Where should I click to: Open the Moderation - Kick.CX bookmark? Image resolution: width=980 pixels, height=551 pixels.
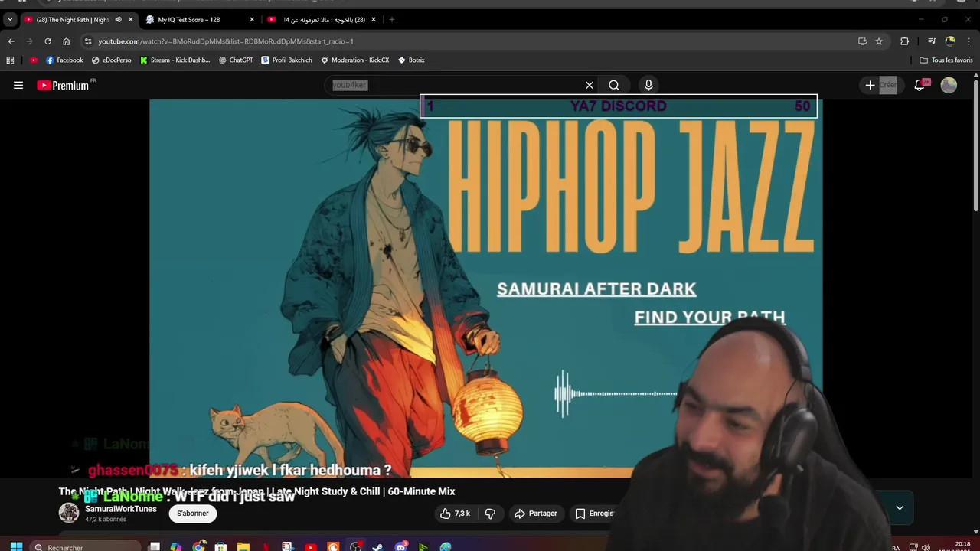(354, 60)
